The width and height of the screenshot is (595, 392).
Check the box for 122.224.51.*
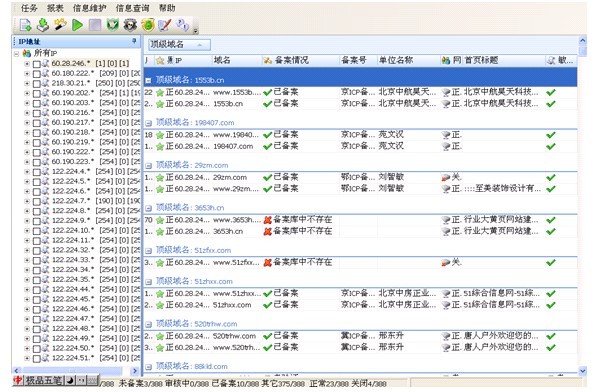tap(36, 359)
